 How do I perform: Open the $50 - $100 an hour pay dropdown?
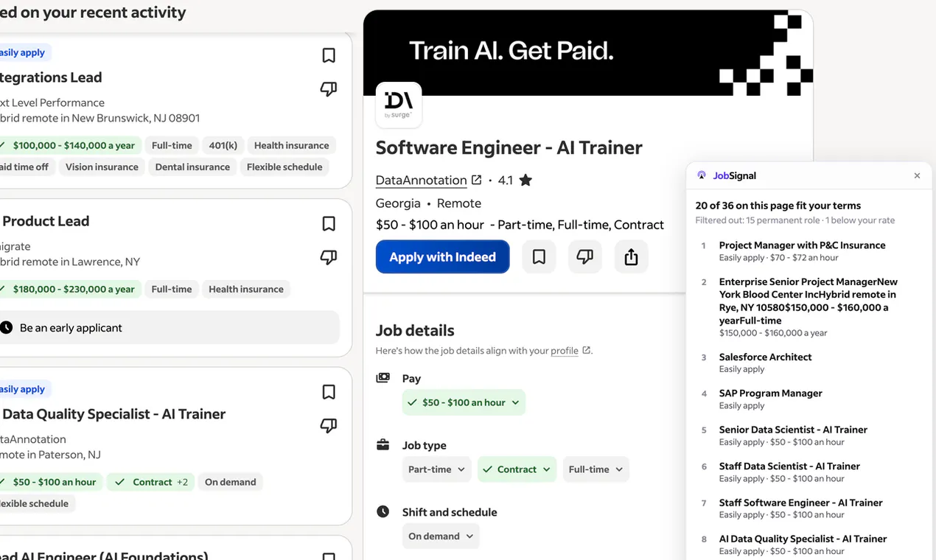(464, 402)
